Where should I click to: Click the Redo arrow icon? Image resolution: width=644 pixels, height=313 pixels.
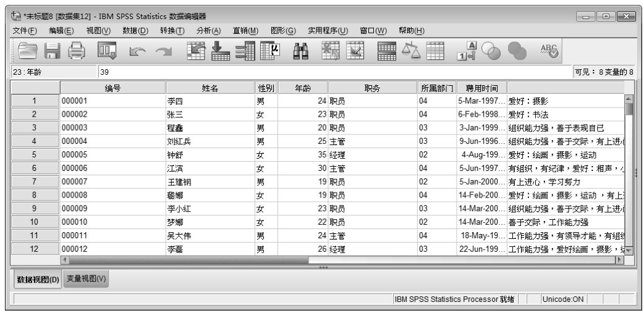(x=163, y=52)
